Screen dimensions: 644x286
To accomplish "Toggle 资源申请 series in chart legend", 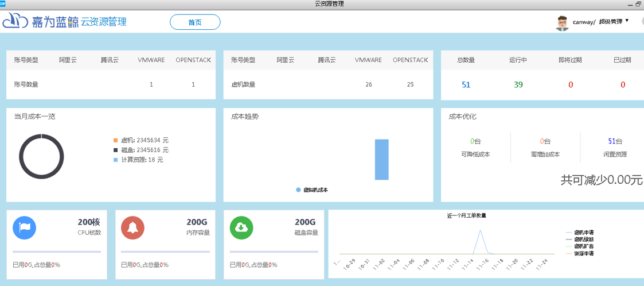I will click(x=583, y=253).
